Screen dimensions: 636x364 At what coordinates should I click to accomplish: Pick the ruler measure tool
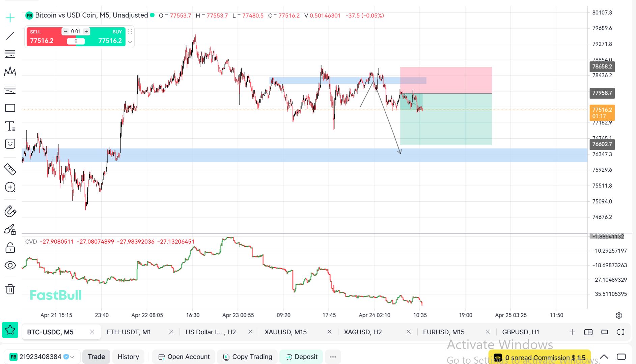pos(10,169)
